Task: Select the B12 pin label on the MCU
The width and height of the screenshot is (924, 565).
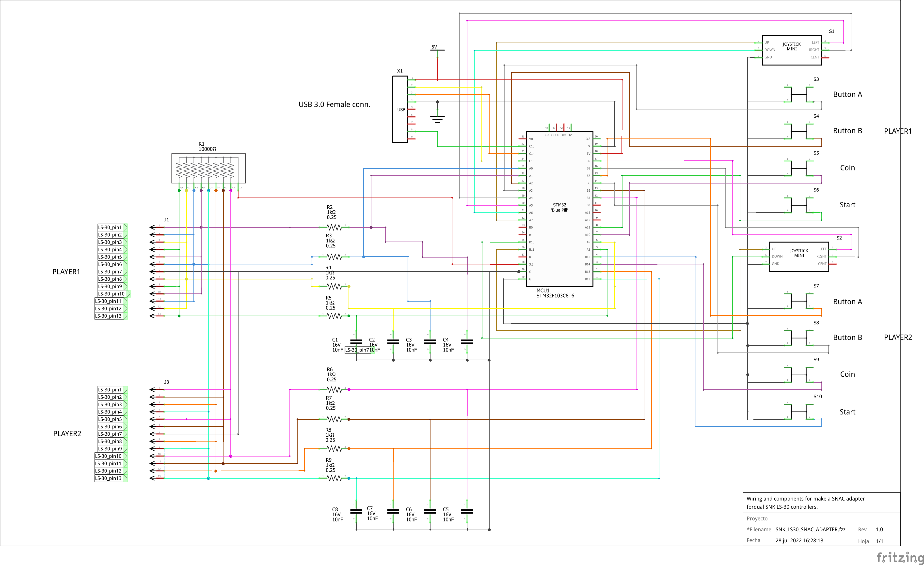Action: [x=587, y=279]
